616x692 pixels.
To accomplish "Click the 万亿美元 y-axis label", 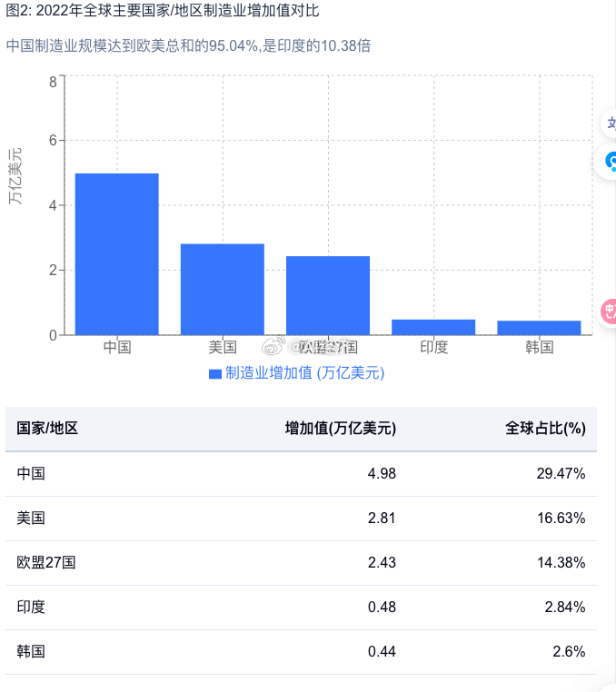I will coord(15,176).
